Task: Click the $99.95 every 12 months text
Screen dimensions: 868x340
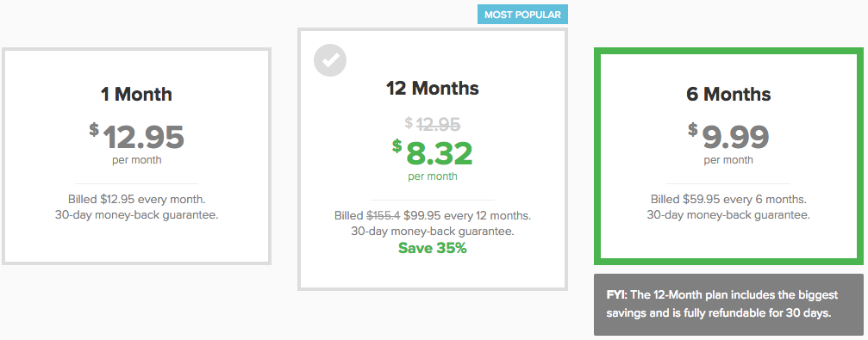Action: [468, 215]
